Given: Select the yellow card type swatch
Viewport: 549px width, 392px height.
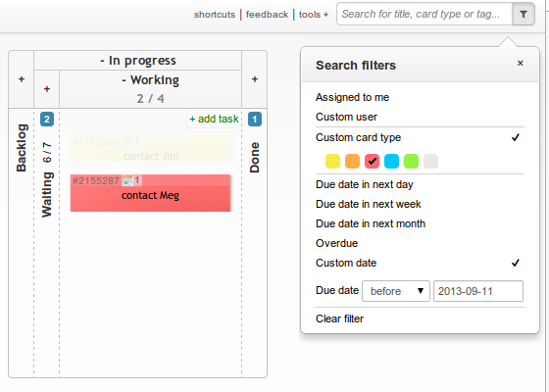Looking at the screenshot, I should 332,162.
